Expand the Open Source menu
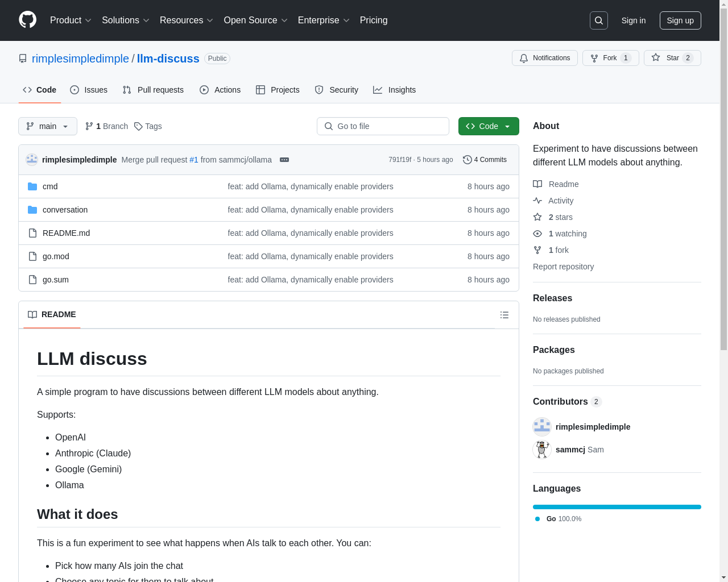Image resolution: width=728 pixels, height=582 pixels. click(256, 20)
